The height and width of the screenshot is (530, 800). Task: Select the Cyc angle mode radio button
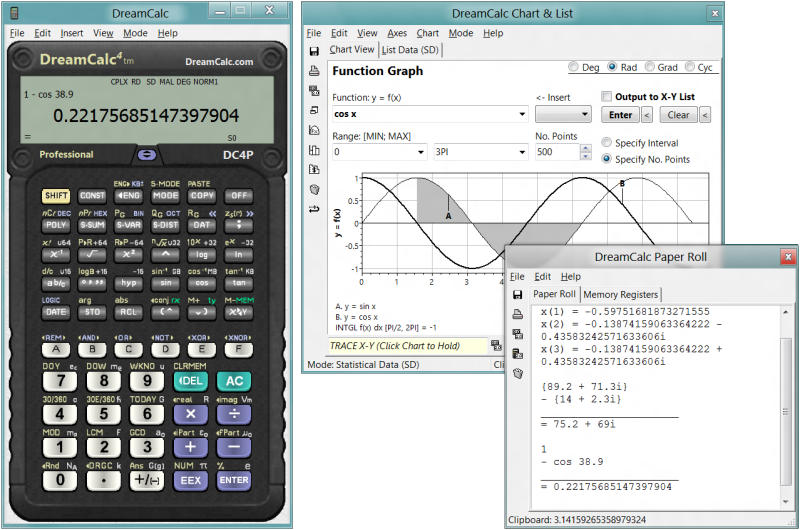(689, 67)
